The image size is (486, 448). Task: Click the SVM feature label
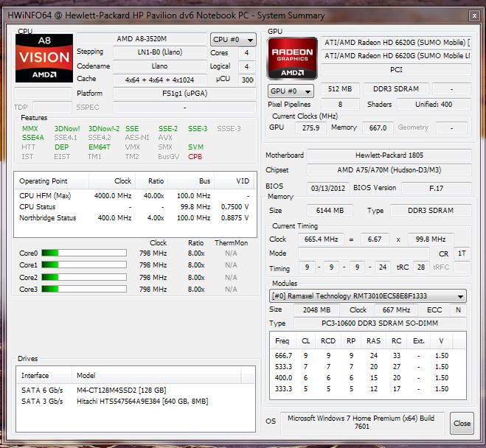[x=195, y=147]
